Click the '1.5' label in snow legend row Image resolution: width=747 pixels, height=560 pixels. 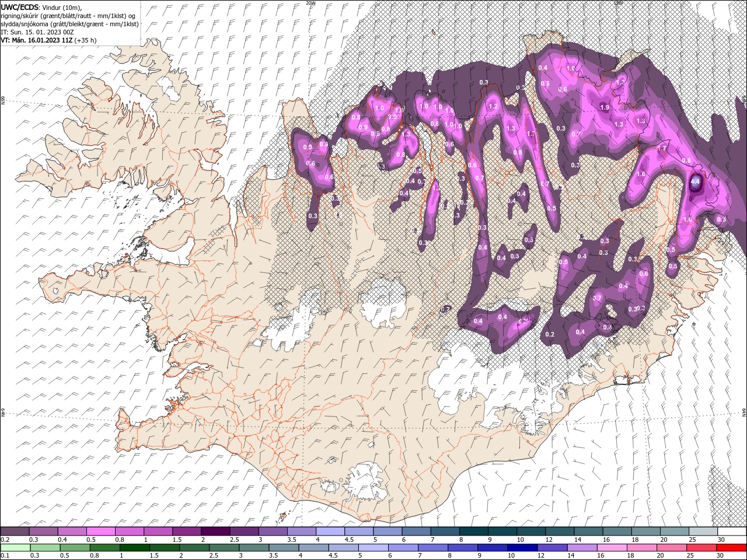(177, 540)
